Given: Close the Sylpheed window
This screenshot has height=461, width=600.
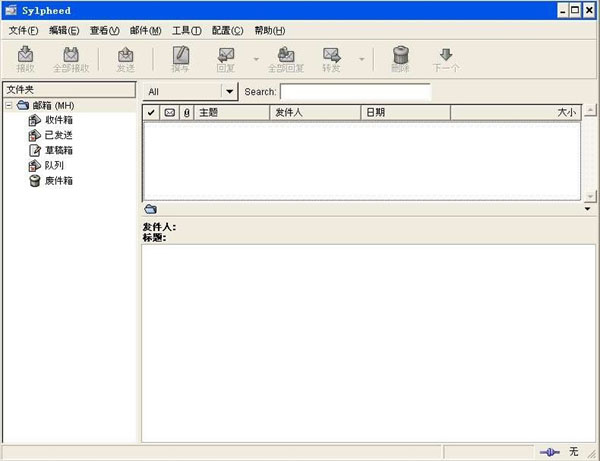Looking at the screenshot, I should pos(589,10).
